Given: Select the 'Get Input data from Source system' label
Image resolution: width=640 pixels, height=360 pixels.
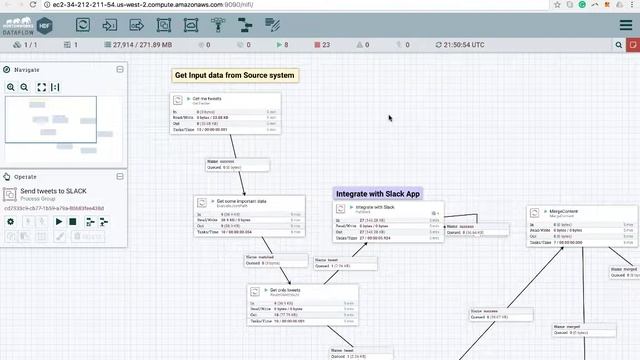Looking at the screenshot, I should 235,76.
